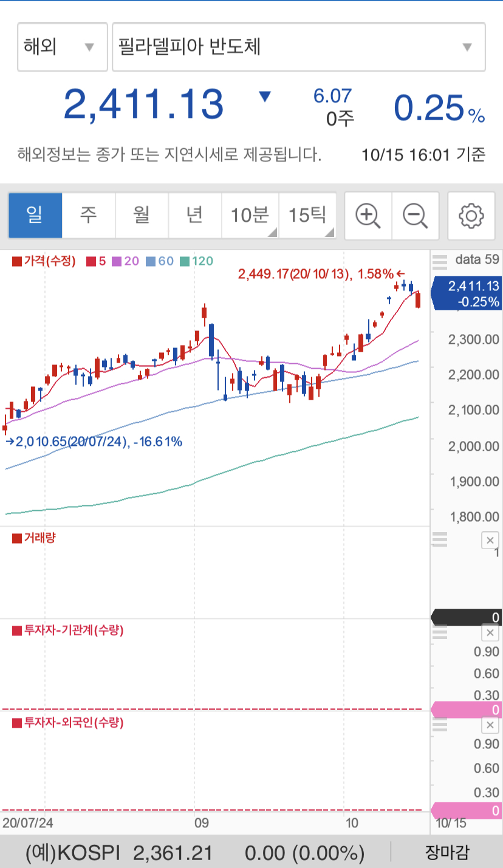
Task: Open the 해외 market dropdown
Action: click(63, 47)
